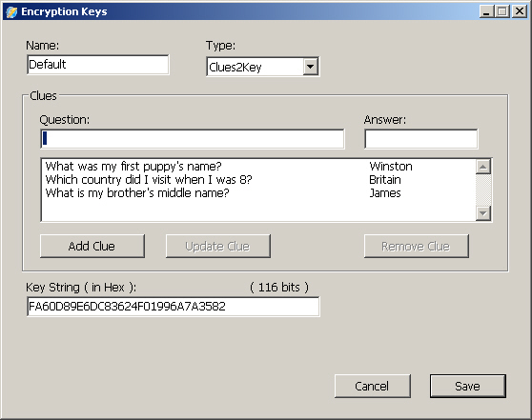The height and width of the screenshot is (420, 532).
Task: Click the Key String hex field
Action: tap(173, 307)
